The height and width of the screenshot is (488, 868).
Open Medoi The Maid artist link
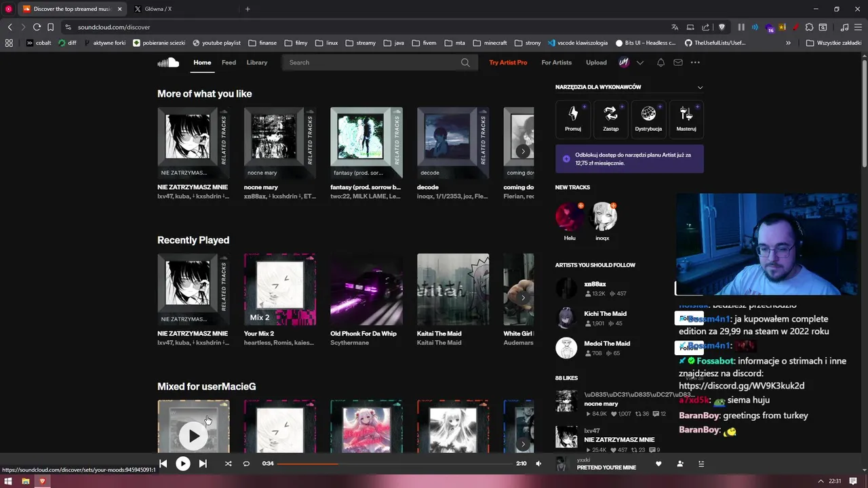click(607, 344)
